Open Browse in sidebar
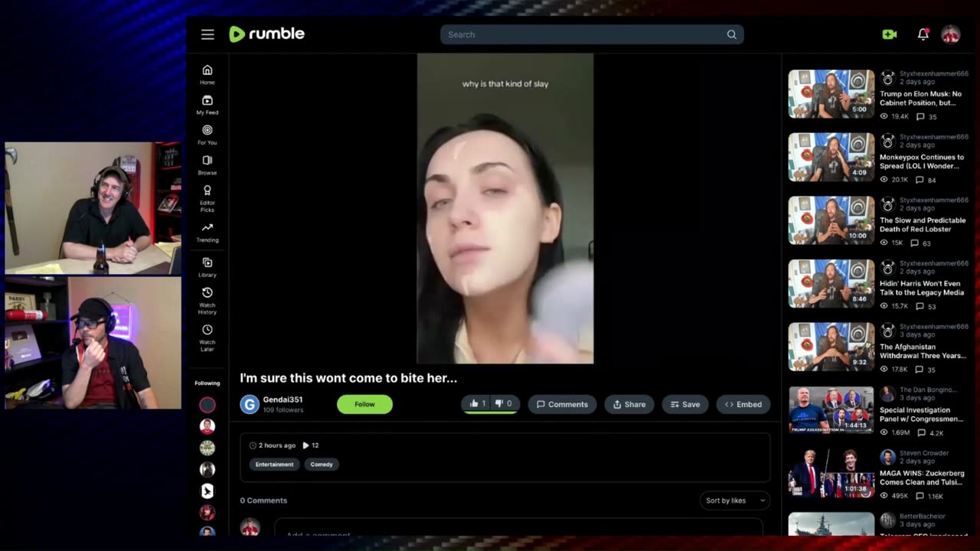Viewport: 980px width, 551px height. click(207, 165)
